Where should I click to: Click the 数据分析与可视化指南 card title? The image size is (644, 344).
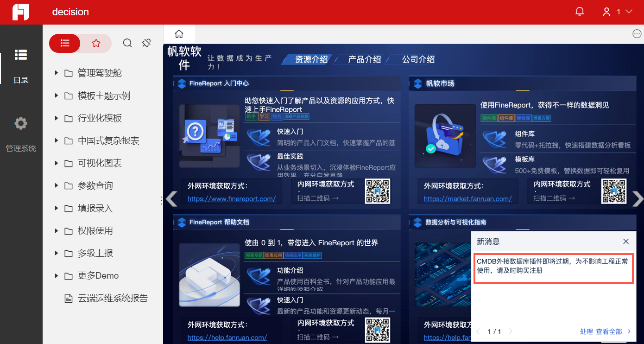456,222
